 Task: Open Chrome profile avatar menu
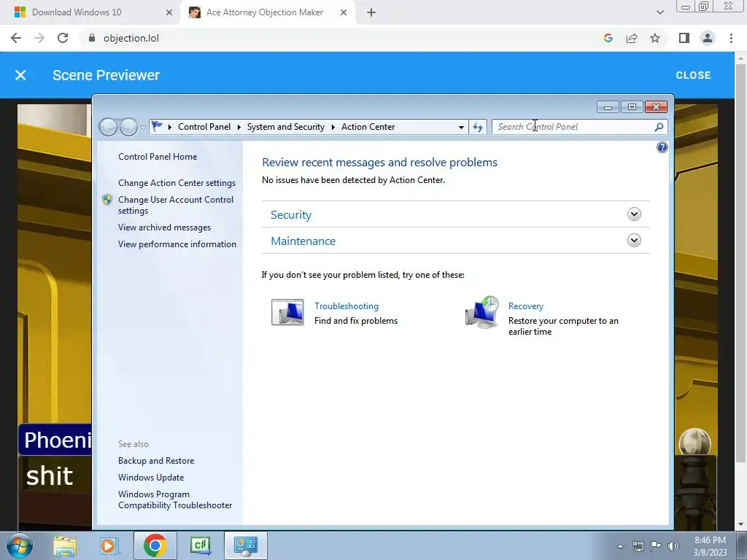pos(708,38)
